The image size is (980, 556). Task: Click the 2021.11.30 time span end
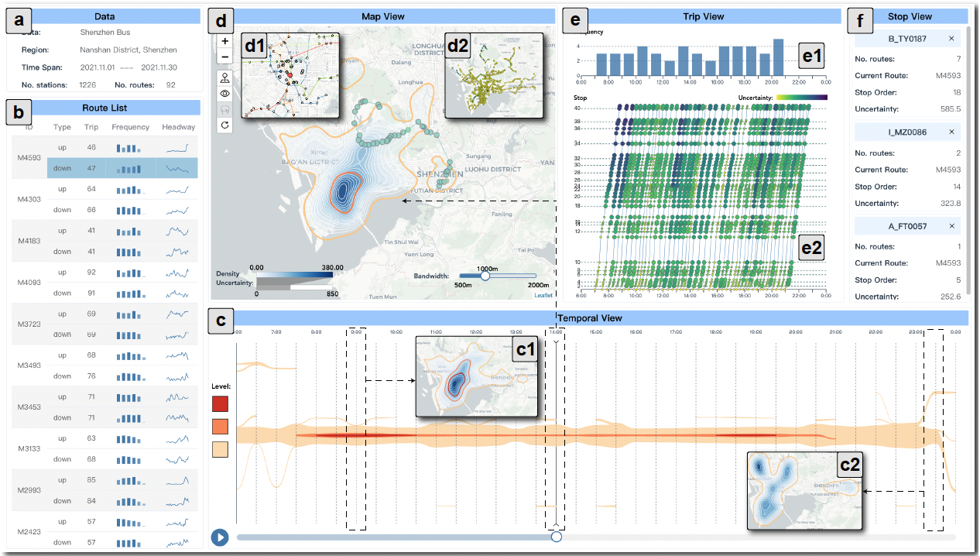point(159,68)
